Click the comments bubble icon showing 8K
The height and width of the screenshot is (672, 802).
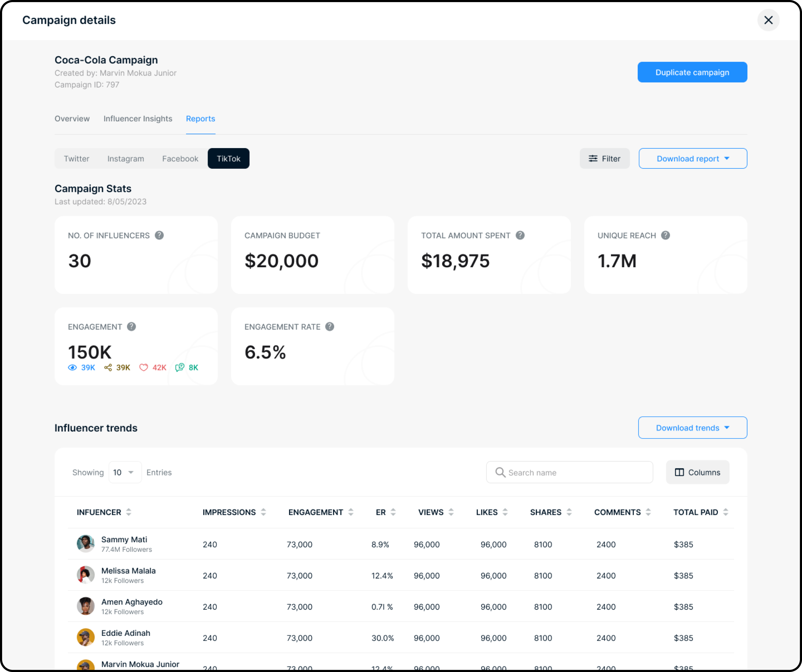pyautogui.click(x=179, y=367)
